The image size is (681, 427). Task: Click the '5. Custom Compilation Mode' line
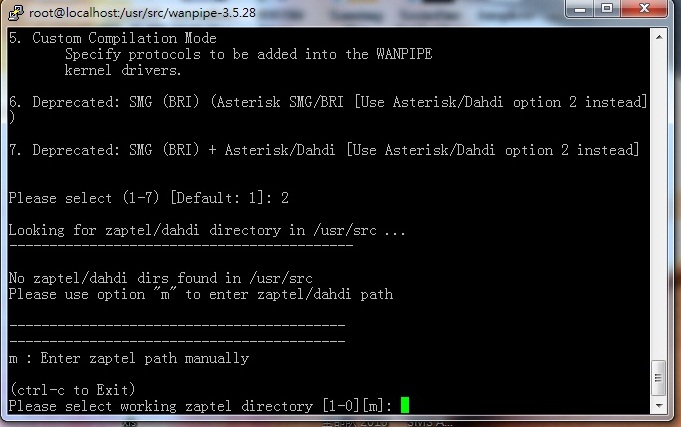click(x=112, y=38)
